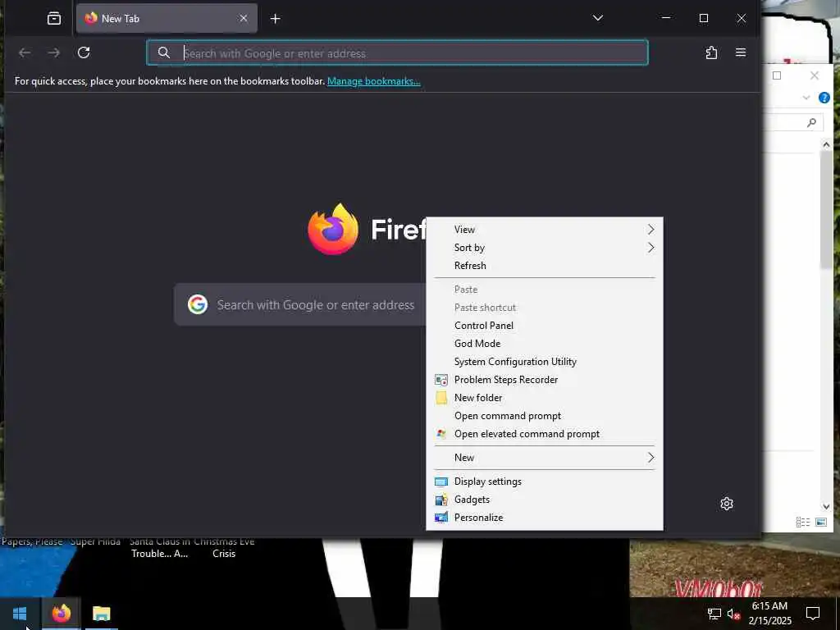Click the Windows Start button
The width and height of the screenshot is (840, 630).
pyautogui.click(x=20, y=614)
